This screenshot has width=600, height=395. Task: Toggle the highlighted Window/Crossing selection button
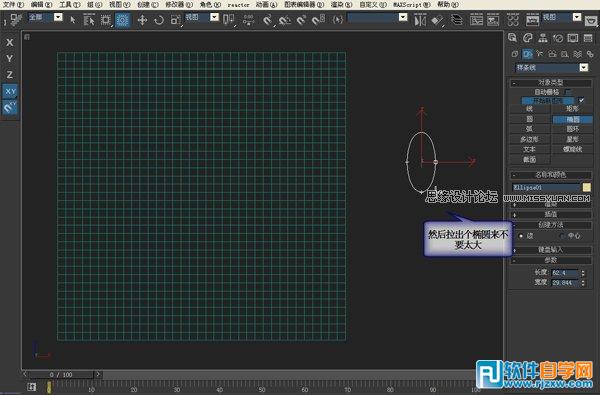click(122, 20)
